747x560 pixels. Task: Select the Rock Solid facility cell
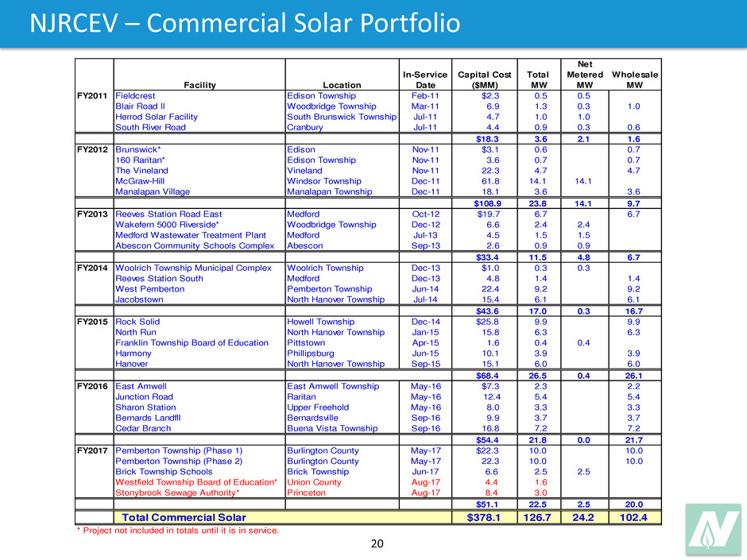point(137,322)
